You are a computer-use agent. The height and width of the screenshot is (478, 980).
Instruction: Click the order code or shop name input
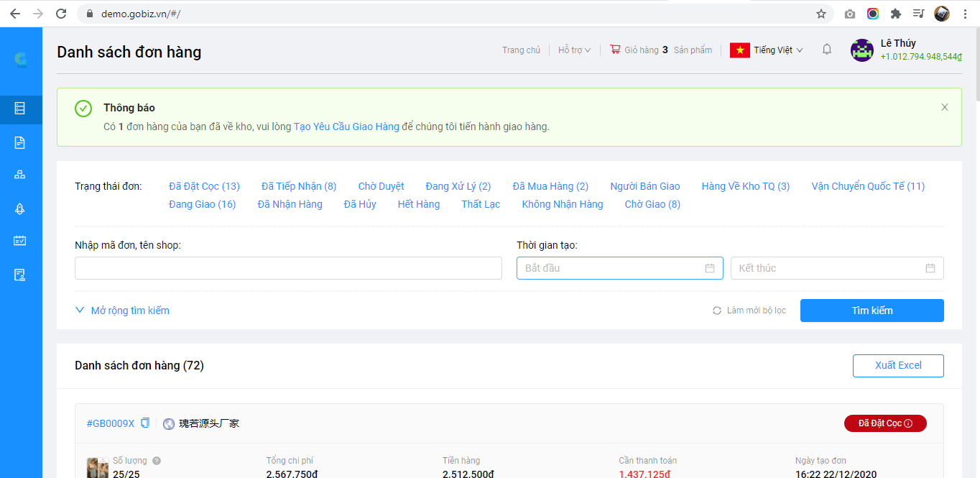pos(288,268)
